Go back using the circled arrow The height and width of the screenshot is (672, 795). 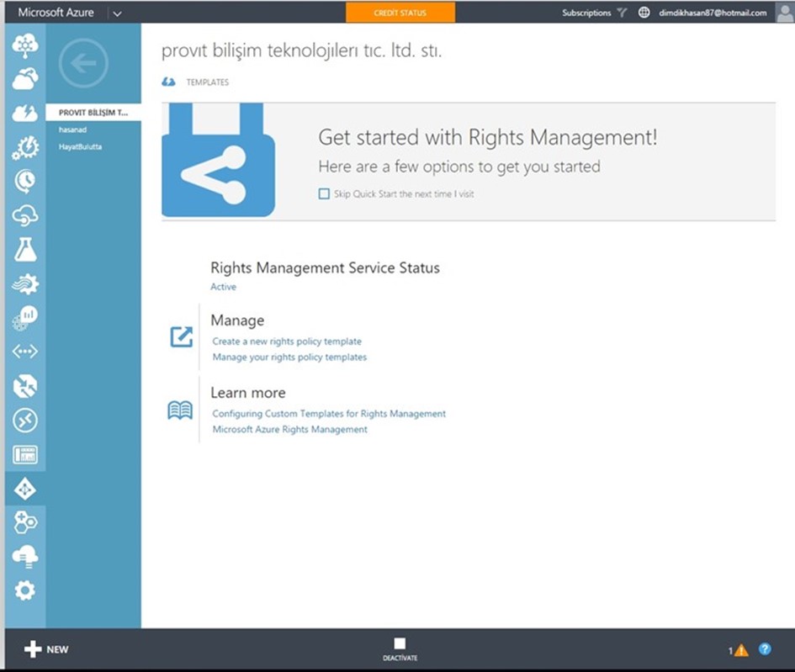83,63
